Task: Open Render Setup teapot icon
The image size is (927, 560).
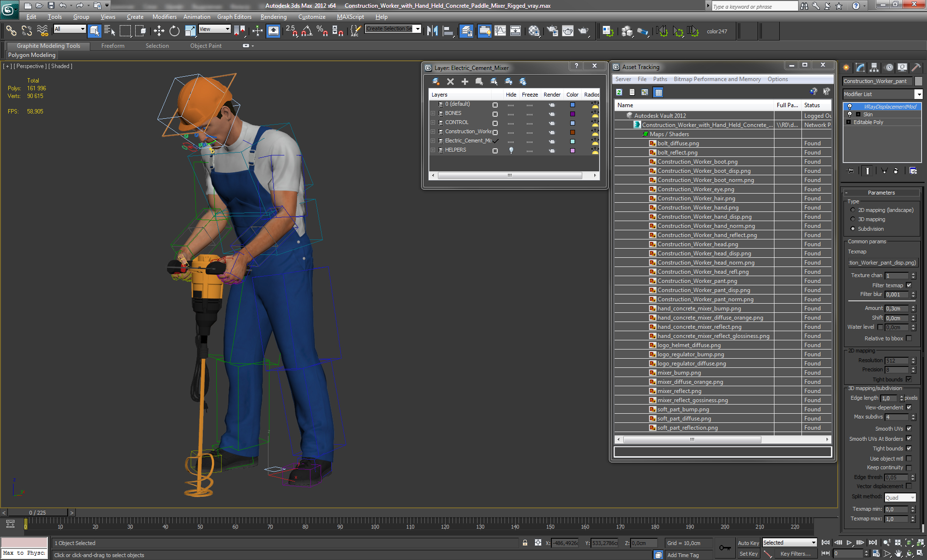Action: pyautogui.click(x=552, y=31)
